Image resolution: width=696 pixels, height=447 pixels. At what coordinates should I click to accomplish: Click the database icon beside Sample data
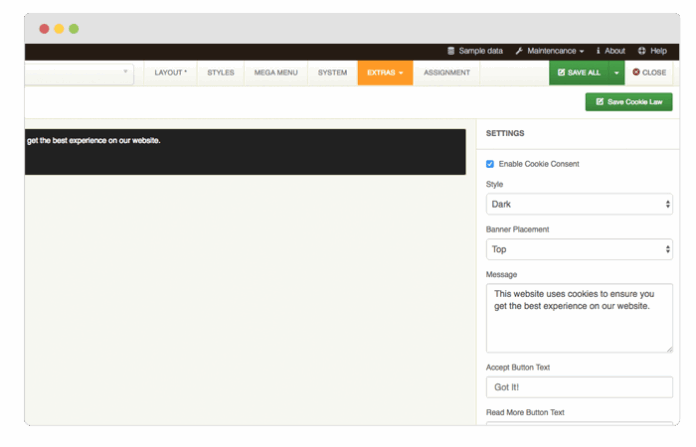tap(451, 51)
